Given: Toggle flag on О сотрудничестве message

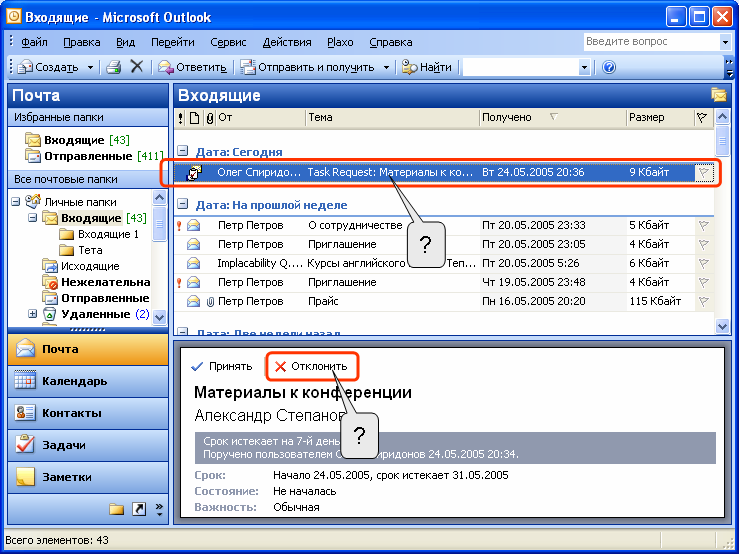Looking at the screenshot, I should pyautogui.click(x=703, y=225).
